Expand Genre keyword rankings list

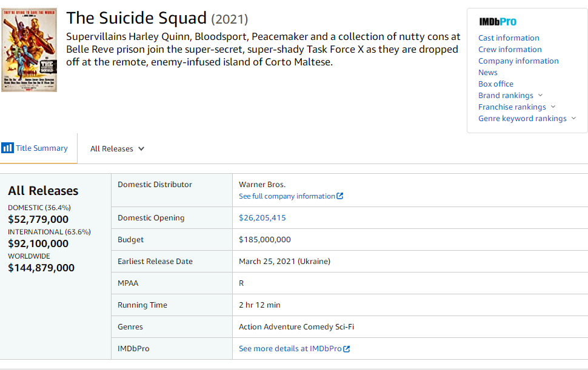(573, 119)
